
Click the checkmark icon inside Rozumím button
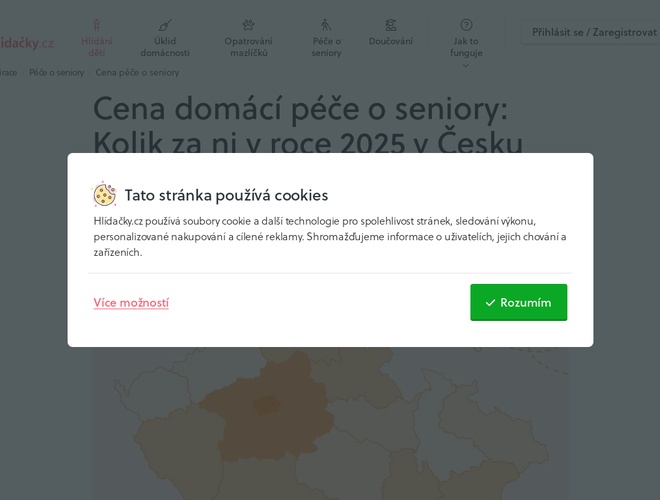[490, 303]
